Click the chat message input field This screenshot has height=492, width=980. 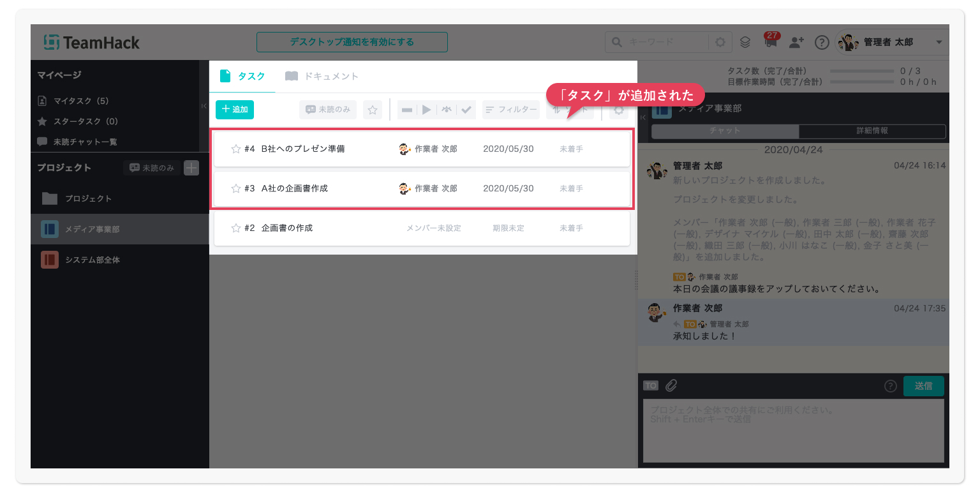(x=793, y=430)
